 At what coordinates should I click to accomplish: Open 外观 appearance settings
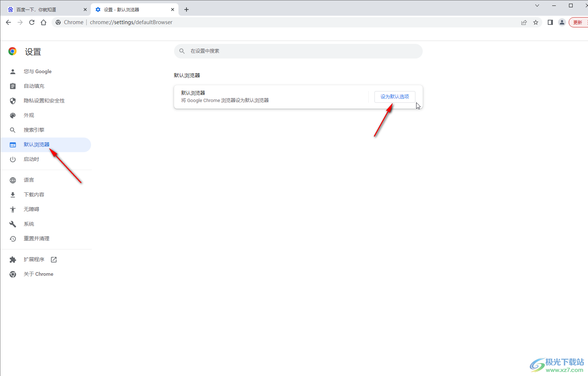click(46, 116)
